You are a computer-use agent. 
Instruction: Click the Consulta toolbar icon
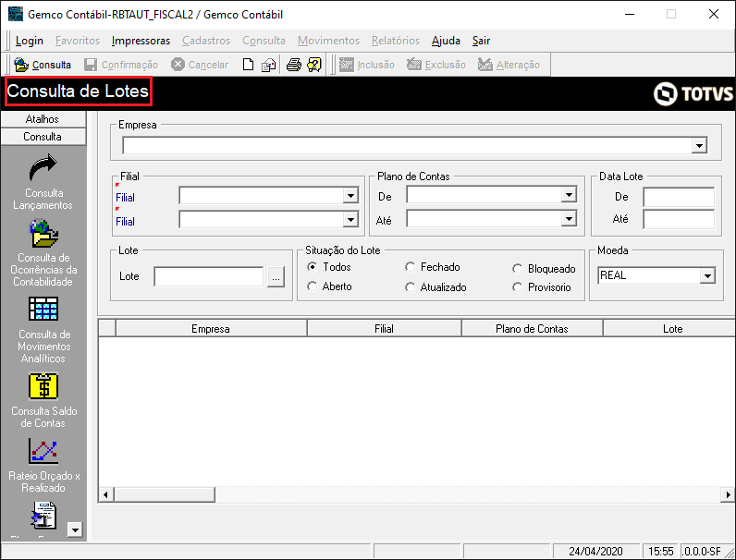coord(21,65)
